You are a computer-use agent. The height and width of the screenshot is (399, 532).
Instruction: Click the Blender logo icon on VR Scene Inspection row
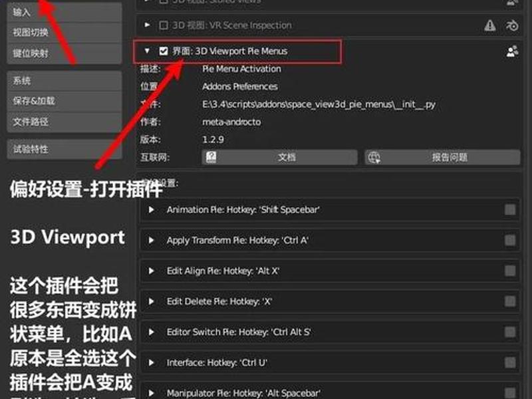pyautogui.click(x=512, y=25)
